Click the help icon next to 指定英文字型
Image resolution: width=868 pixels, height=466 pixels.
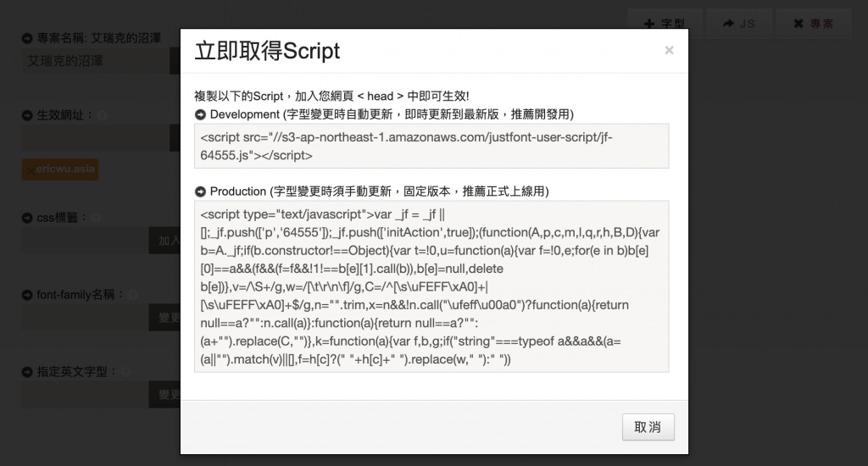(x=125, y=373)
